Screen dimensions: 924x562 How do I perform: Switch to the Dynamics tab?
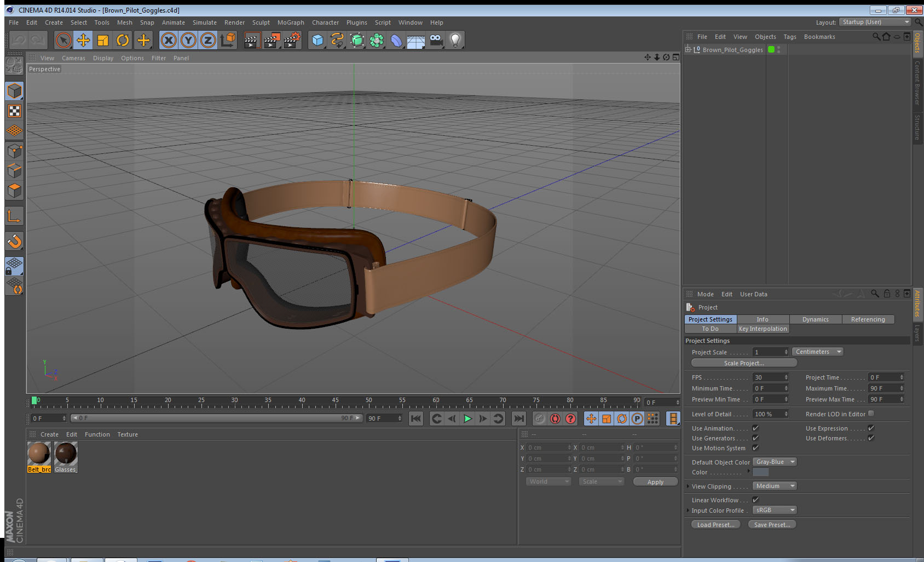tap(815, 319)
